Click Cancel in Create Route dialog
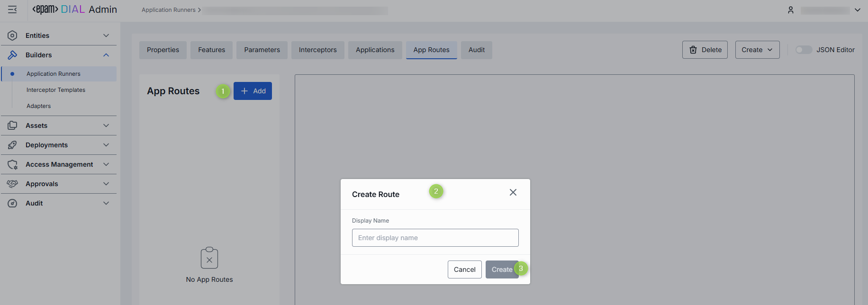This screenshot has height=305, width=868. click(x=464, y=269)
